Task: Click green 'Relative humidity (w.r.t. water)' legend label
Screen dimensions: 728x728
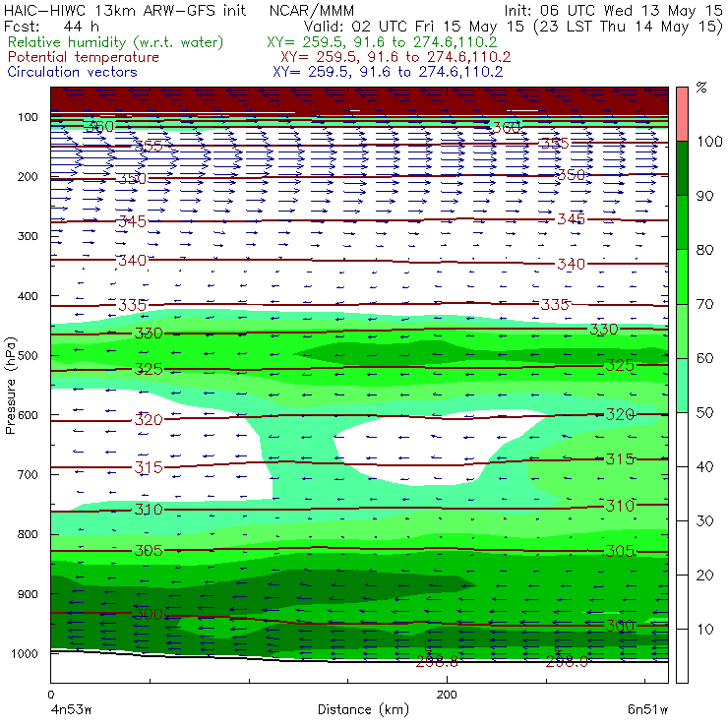Action: pos(116,42)
